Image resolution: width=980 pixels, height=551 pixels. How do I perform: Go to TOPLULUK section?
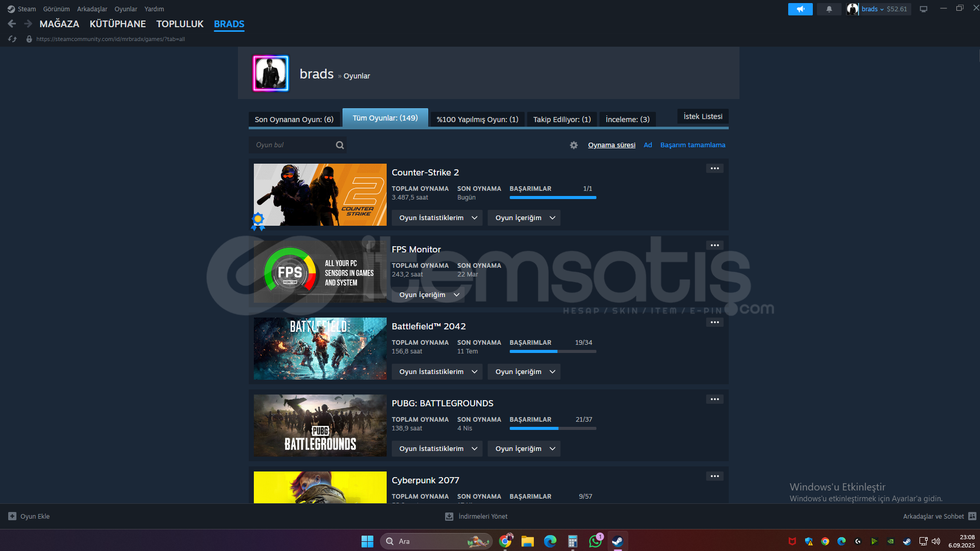tap(180, 24)
